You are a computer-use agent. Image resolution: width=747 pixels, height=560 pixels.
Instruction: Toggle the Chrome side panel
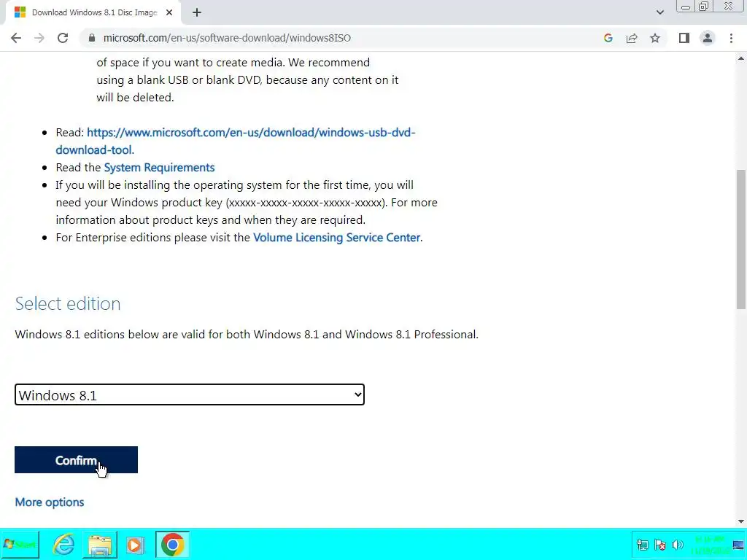point(684,38)
